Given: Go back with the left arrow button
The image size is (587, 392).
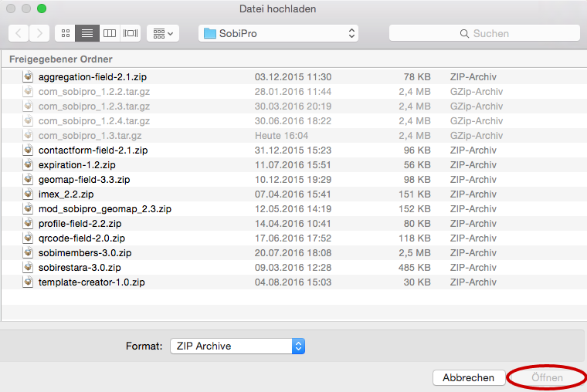Looking at the screenshot, I should 19,34.
